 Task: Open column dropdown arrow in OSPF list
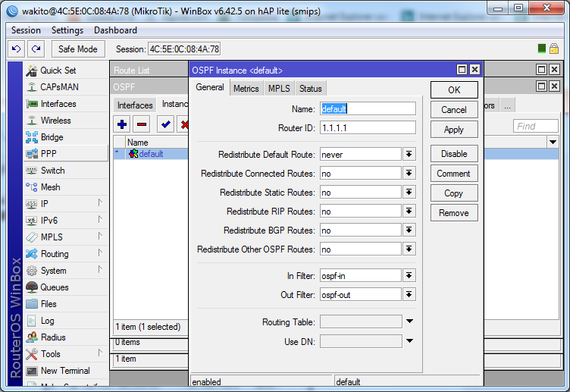click(x=553, y=143)
